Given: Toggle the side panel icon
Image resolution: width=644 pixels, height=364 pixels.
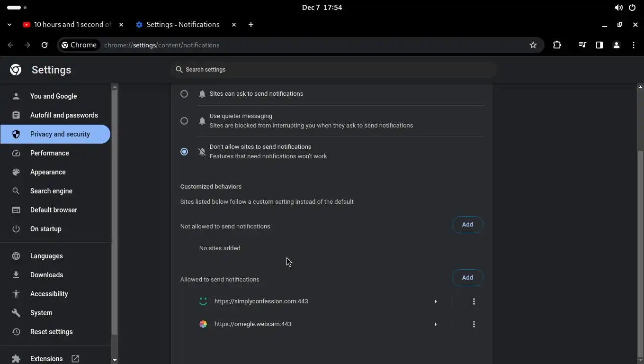Looking at the screenshot, I should (599, 45).
